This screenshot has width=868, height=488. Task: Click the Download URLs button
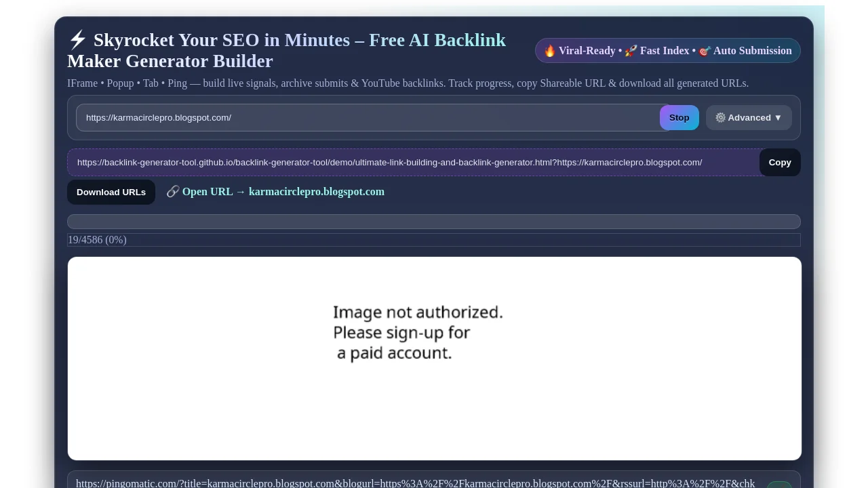point(111,192)
